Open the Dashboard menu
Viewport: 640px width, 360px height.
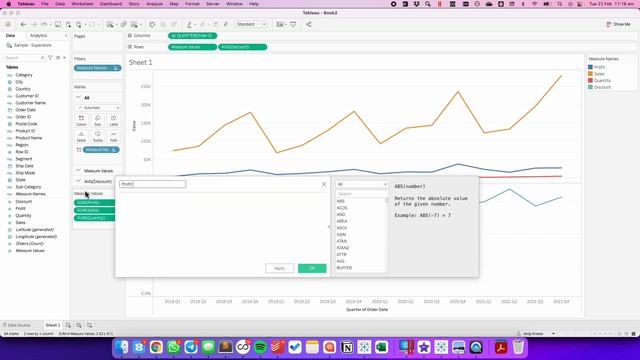pyautogui.click(x=111, y=4)
